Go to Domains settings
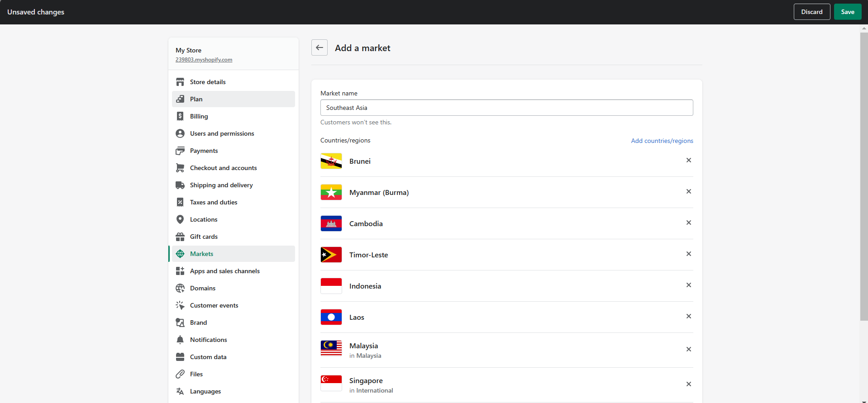This screenshot has height=403, width=868. tap(234, 288)
